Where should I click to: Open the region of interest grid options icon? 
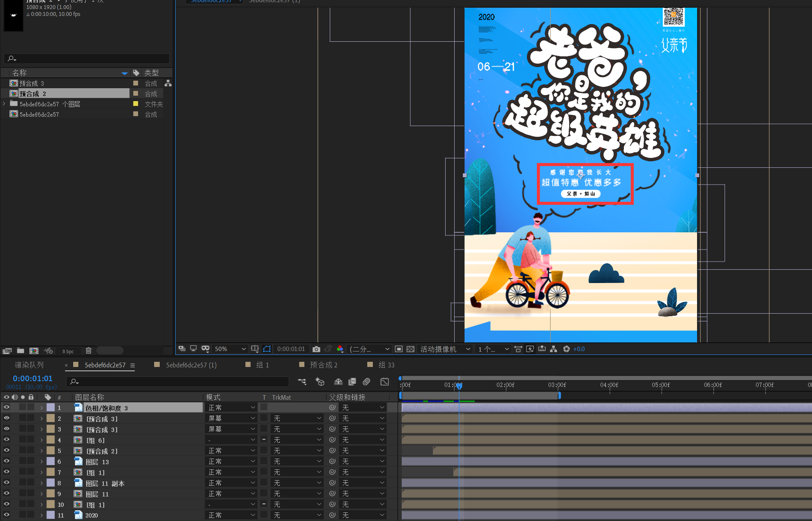click(x=255, y=348)
